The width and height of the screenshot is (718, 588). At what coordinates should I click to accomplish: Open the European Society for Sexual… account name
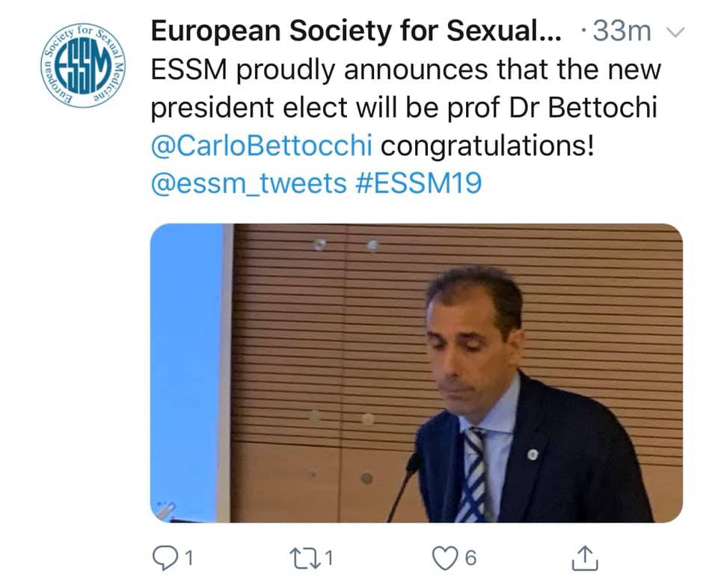pyautogui.click(x=356, y=31)
